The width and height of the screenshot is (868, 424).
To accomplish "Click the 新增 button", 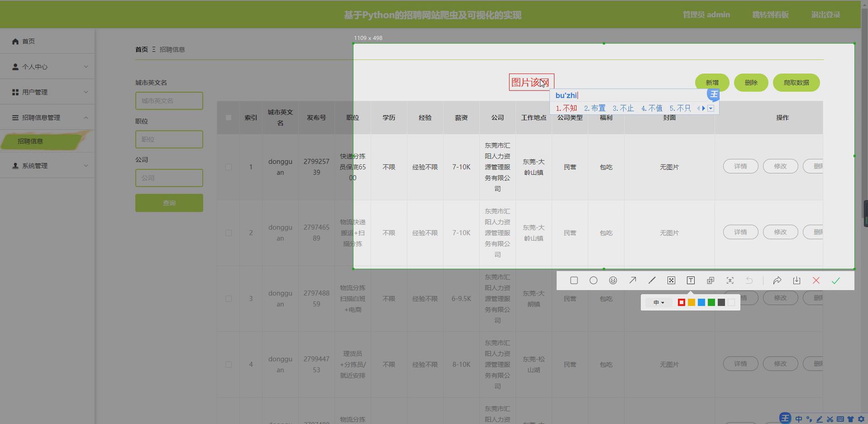I will (x=712, y=82).
